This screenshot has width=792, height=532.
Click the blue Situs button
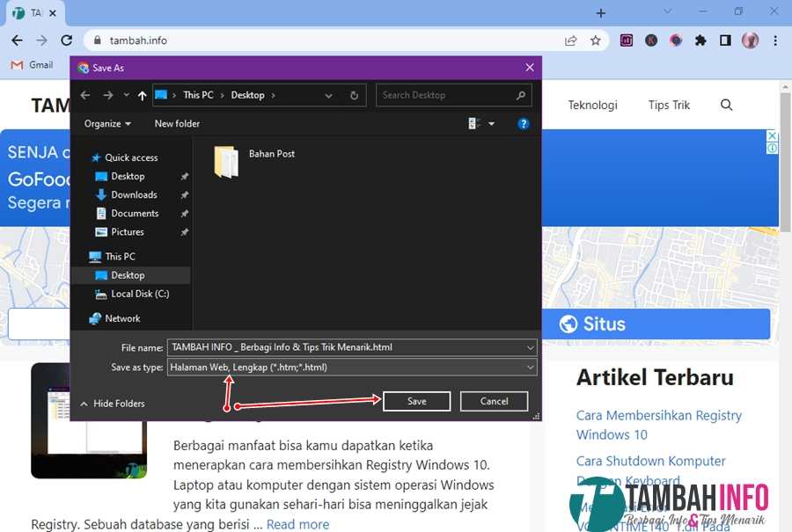tap(656, 324)
